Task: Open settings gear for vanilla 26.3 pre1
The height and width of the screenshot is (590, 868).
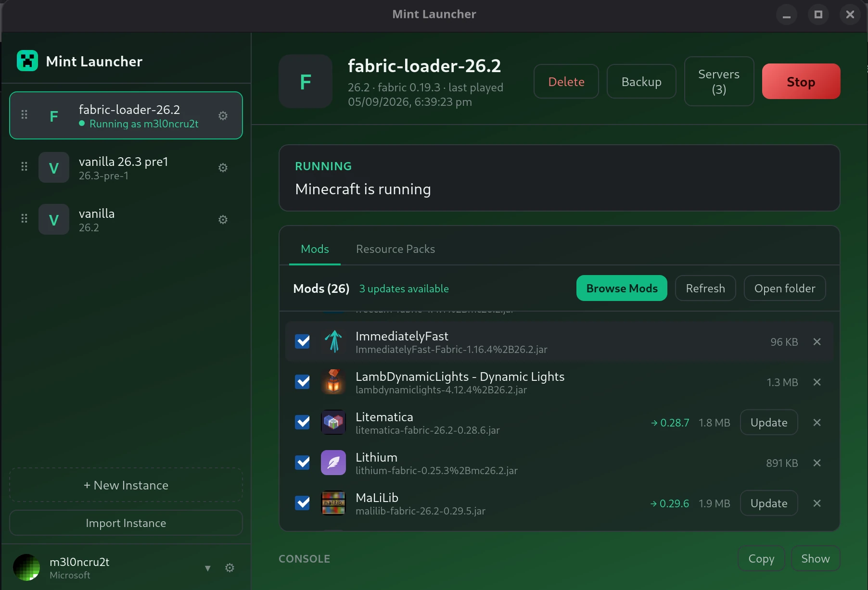Action: [223, 168]
